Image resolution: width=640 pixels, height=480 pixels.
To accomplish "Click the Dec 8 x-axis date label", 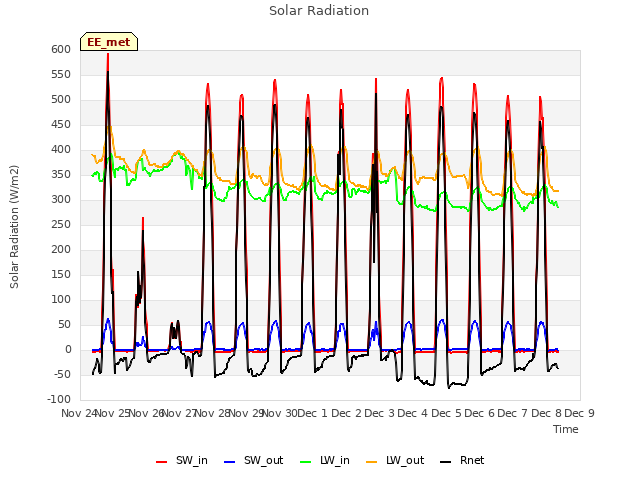I will (547, 413).
